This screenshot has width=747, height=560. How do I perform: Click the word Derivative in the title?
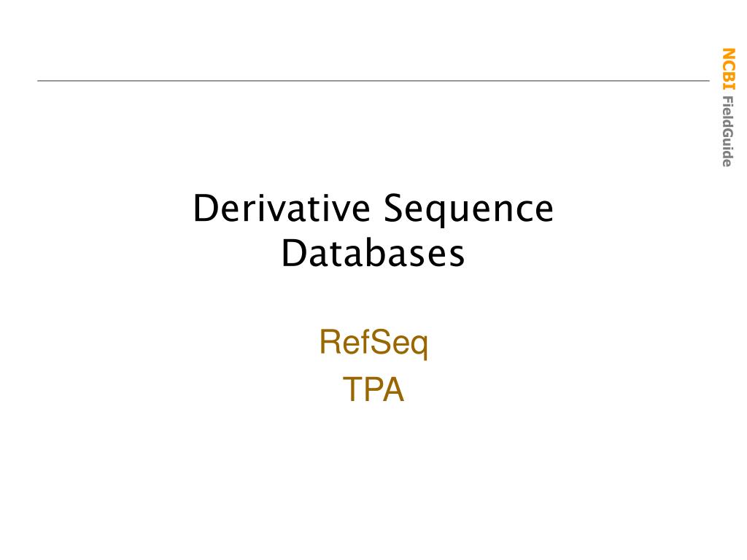pos(282,208)
